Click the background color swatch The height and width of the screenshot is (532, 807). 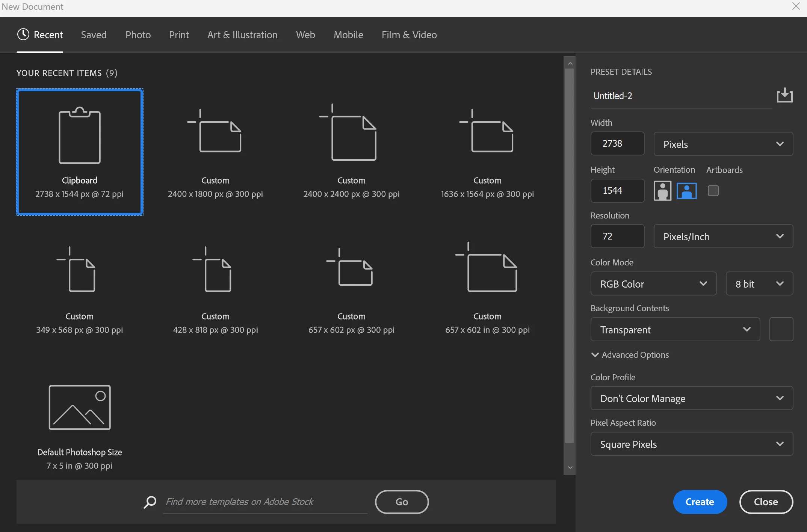coord(781,329)
